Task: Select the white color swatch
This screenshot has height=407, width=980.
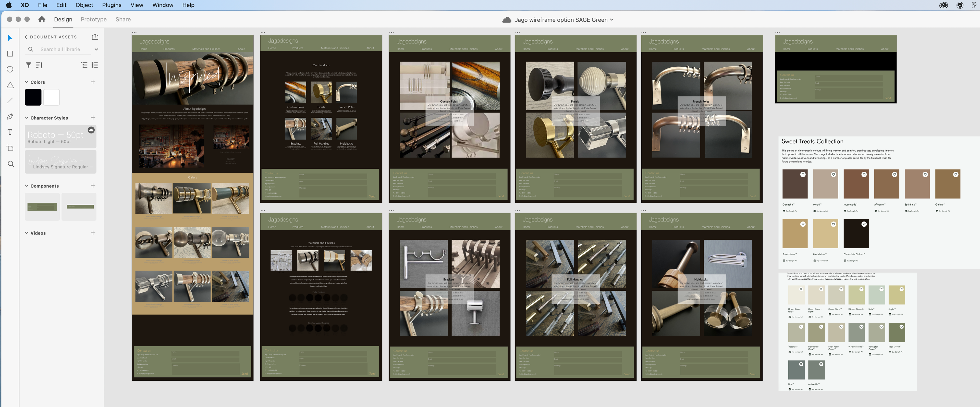Action: 51,97
